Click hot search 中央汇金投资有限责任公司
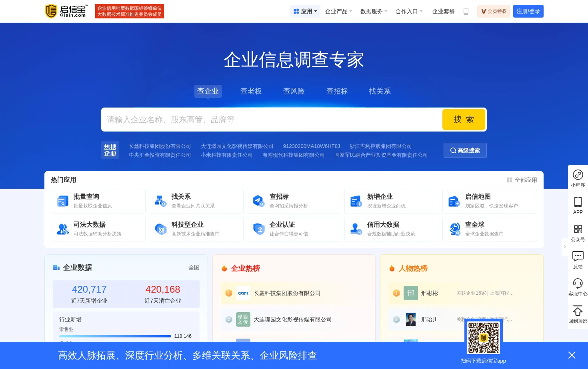The width and height of the screenshot is (588, 369). (x=160, y=155)
